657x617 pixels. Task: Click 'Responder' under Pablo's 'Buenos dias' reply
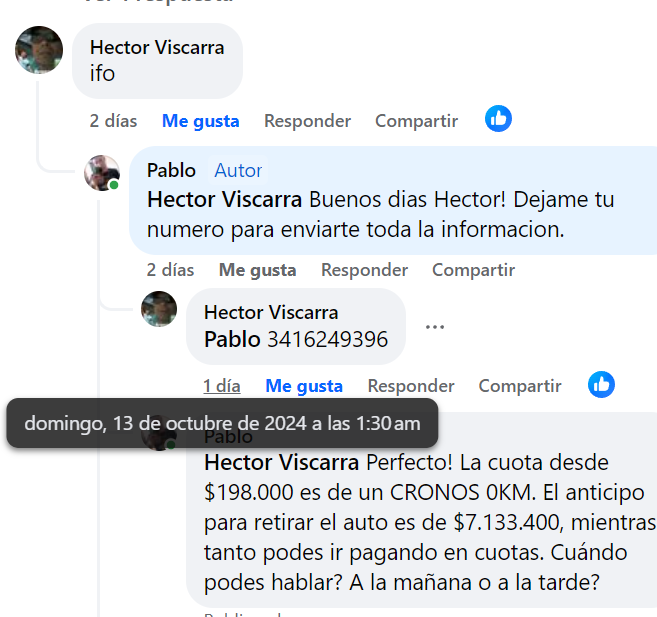(x=364, y=270)
